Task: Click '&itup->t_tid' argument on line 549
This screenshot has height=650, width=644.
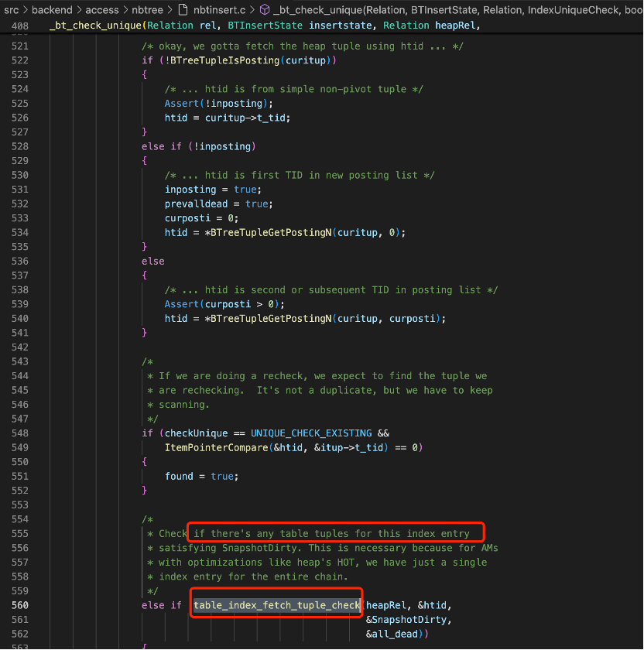Action: click(349, 448)
